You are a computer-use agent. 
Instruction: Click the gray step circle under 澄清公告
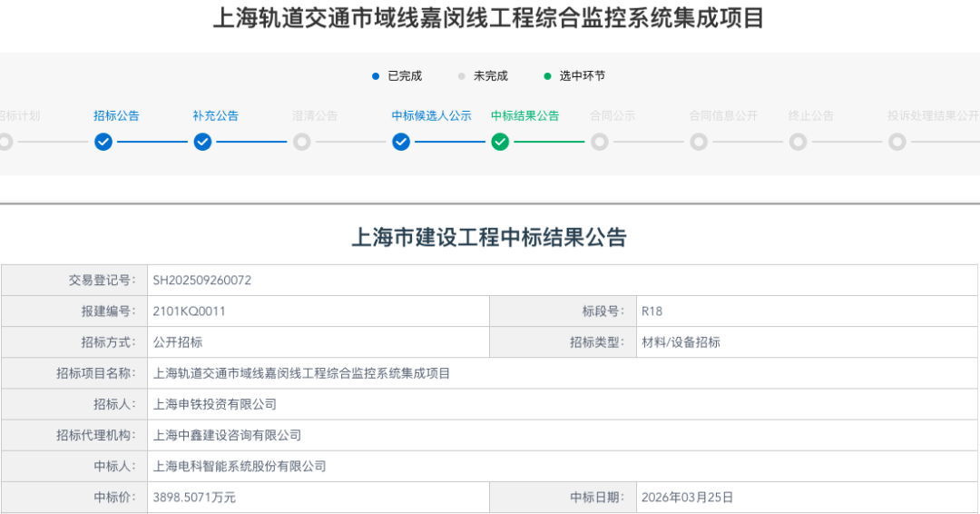click(x=302, y=142)
